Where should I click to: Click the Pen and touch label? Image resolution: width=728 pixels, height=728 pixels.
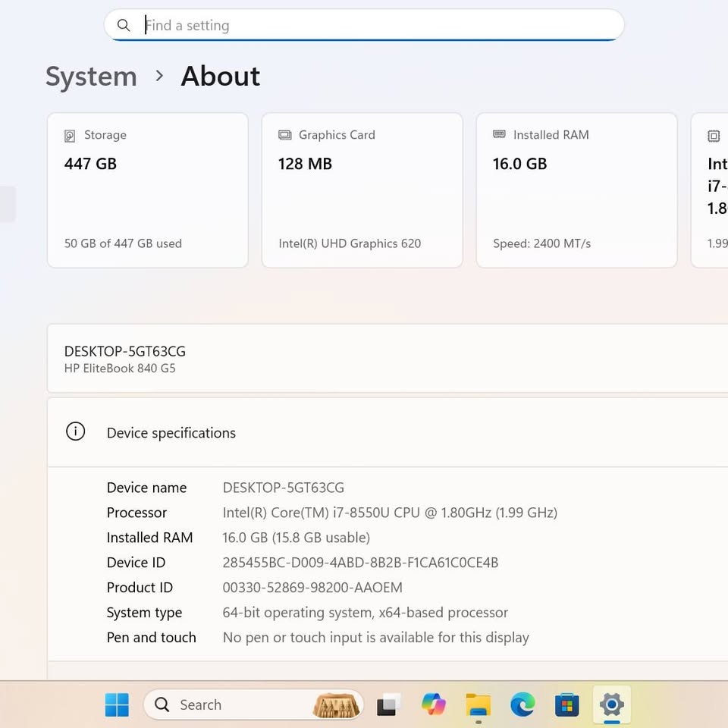click(152, 638)
